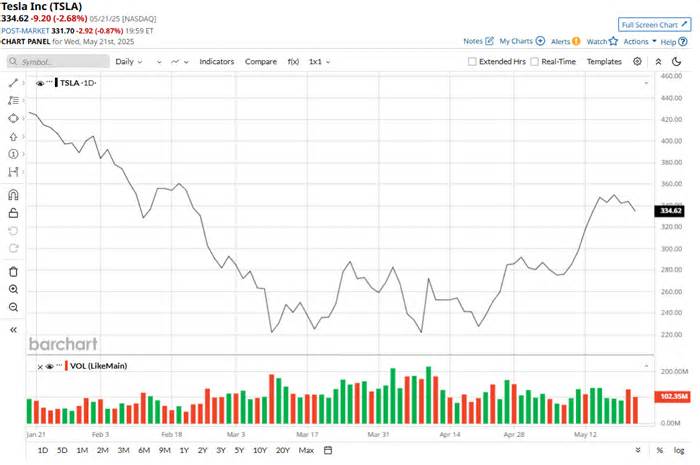Click the Full Screen Chart button
The width and height of the screenshot is (700, 465).
coord(654,25)
